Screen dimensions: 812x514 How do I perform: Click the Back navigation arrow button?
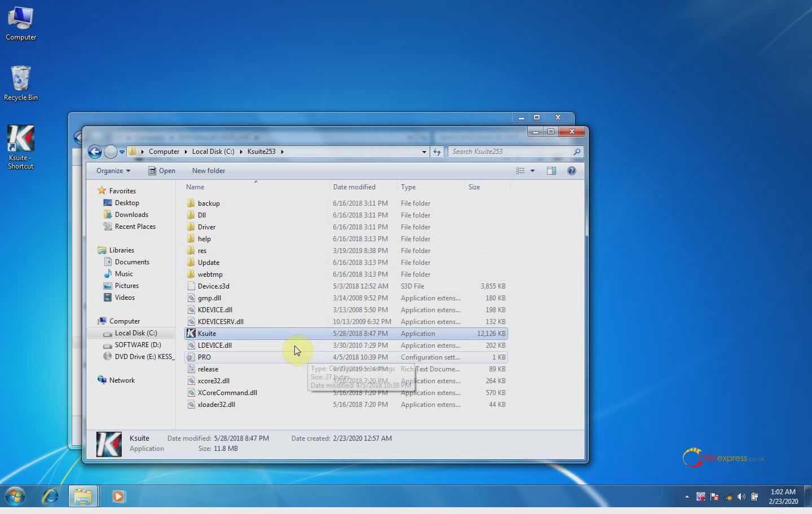[x=95, y=152]
